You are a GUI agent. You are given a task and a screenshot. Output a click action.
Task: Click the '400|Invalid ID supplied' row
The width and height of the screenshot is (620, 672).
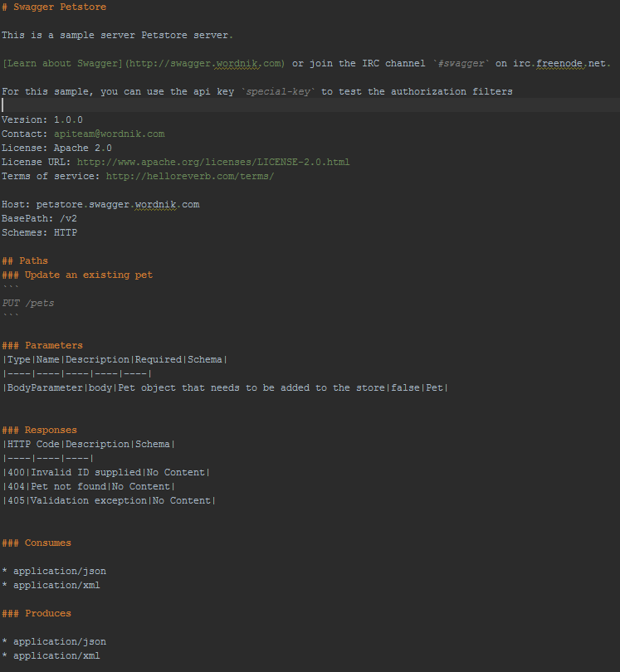coord(106,473)
